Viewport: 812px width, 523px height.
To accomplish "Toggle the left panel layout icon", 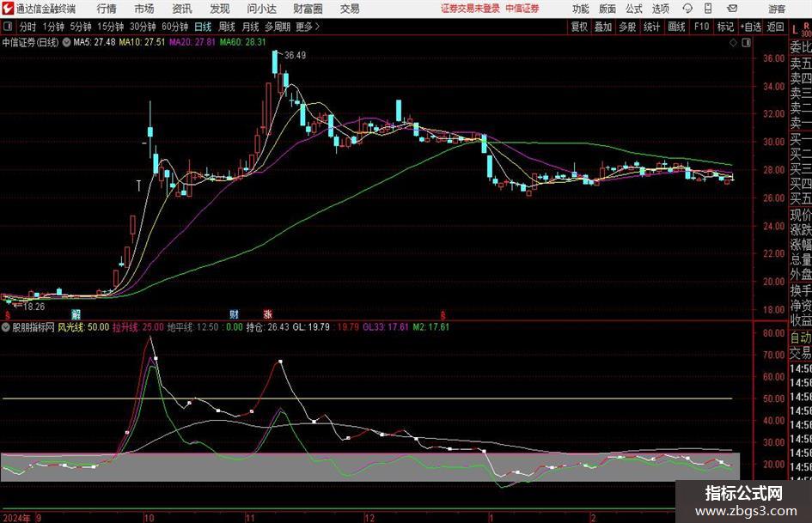I will pyautogui.click(x=7, y=27).
